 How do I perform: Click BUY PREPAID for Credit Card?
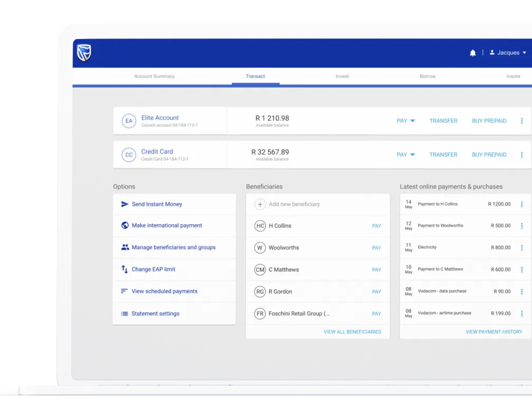489,155
